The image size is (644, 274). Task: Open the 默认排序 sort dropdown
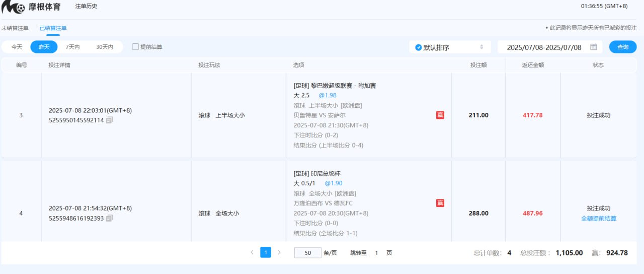pos(449,47)
